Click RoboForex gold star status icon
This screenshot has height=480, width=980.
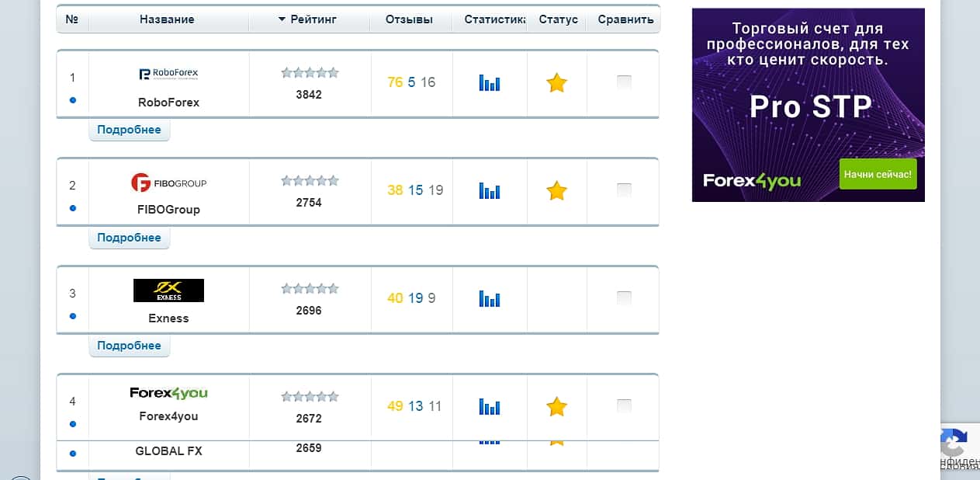(556, 82)
